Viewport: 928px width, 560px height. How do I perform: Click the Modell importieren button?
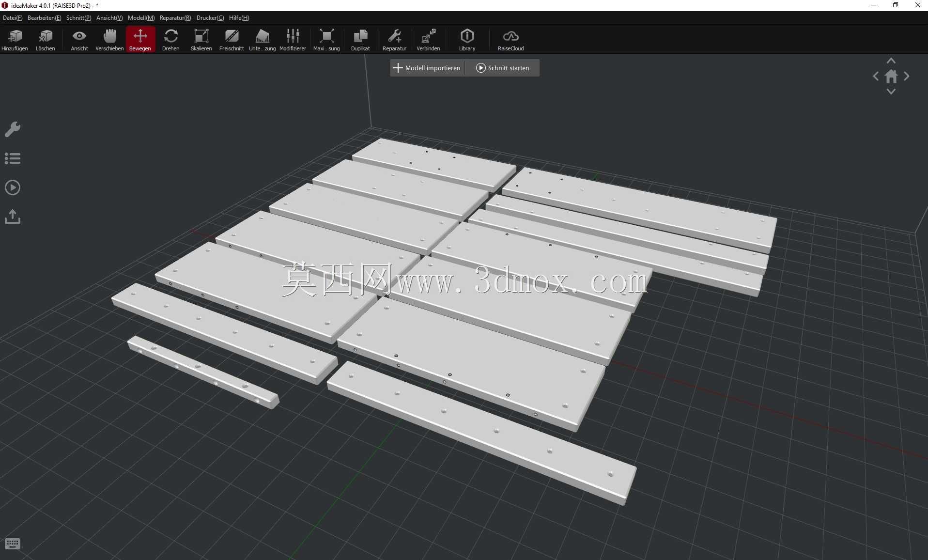(427, 68)
